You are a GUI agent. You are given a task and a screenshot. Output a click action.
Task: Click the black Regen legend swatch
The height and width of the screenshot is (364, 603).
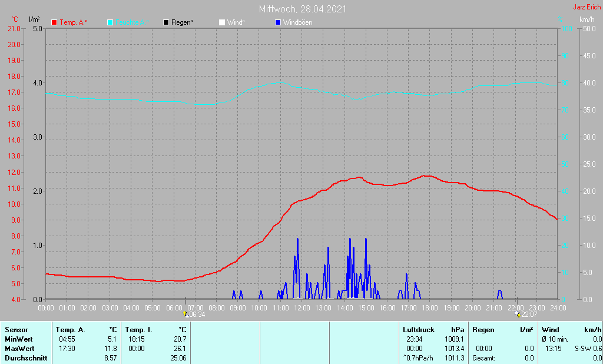click(x=166, y=23)
